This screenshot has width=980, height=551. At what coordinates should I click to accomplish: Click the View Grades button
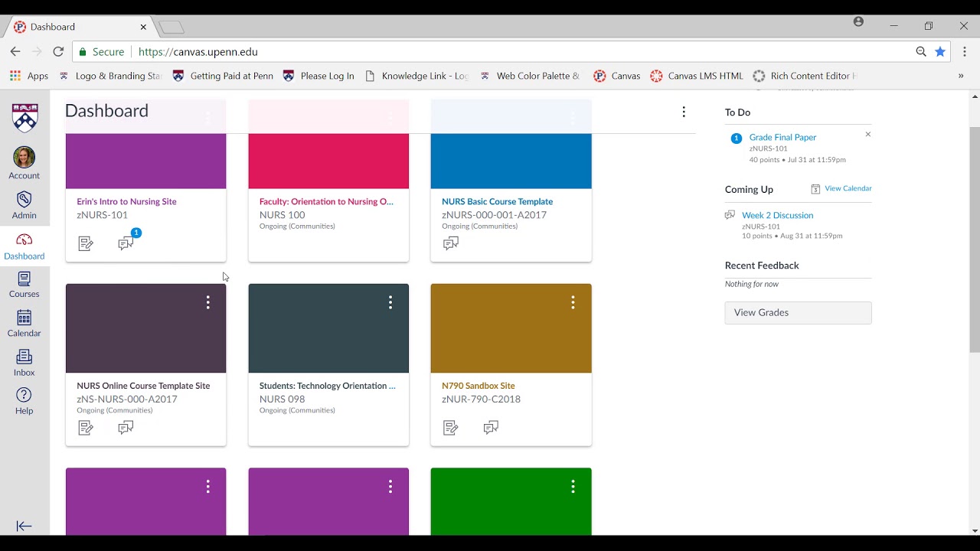(x=798, y=313)
